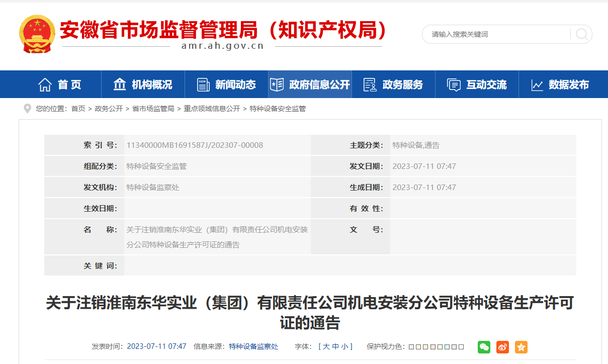Click the 文号 label cell

coord(351,237)
